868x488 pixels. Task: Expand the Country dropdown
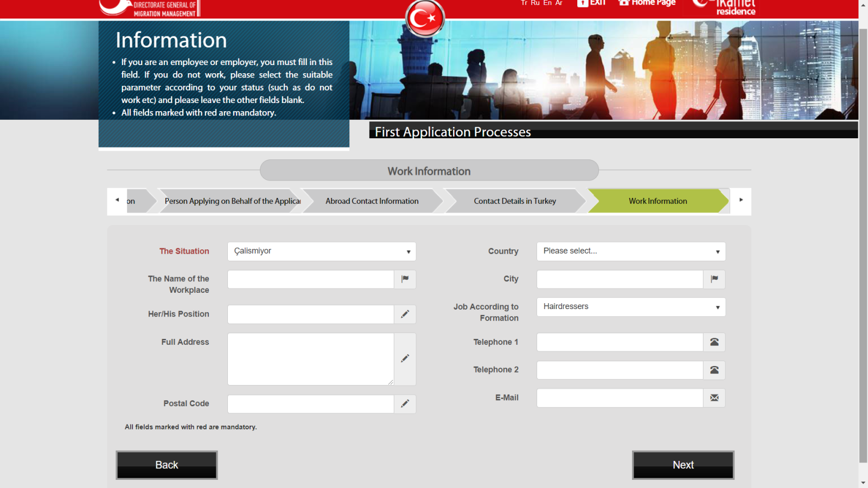(x=630, y=252)
